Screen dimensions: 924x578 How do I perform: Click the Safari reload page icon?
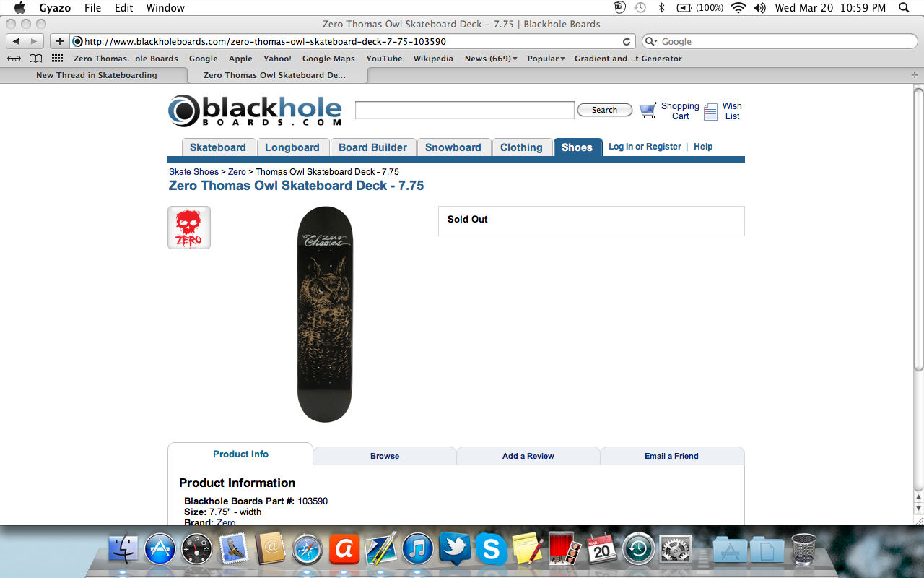coord(627,42)
